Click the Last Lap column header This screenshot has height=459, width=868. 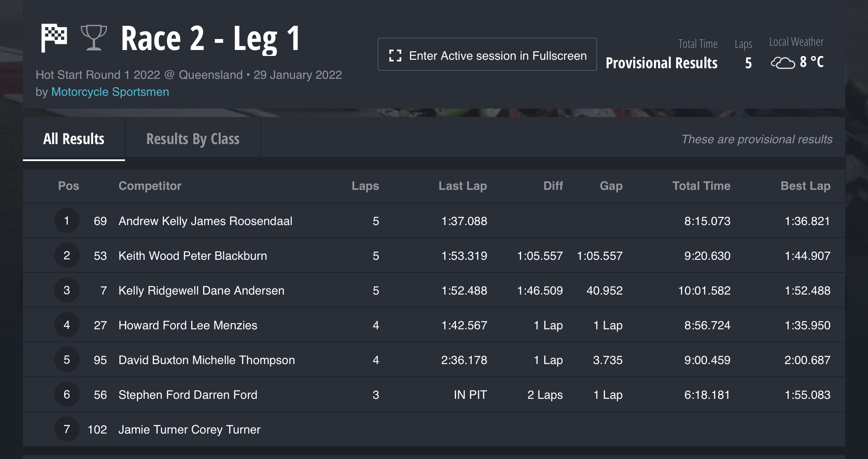pos(462,186)
